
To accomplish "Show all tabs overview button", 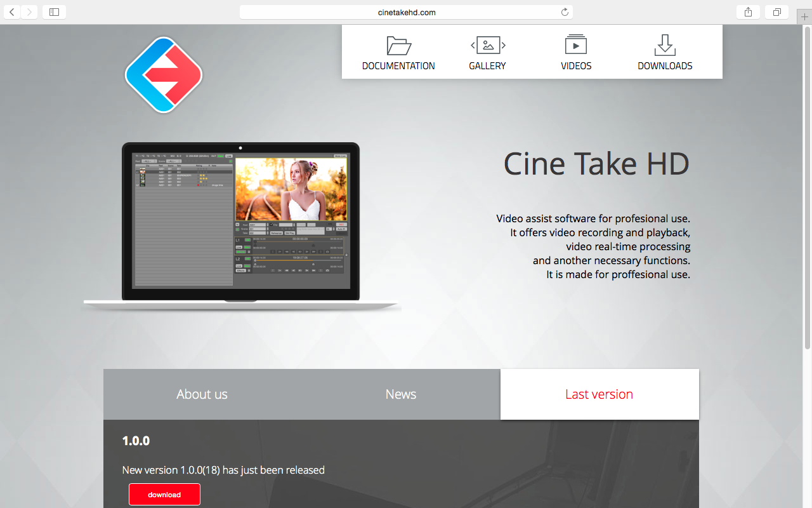I will (776, 12).
